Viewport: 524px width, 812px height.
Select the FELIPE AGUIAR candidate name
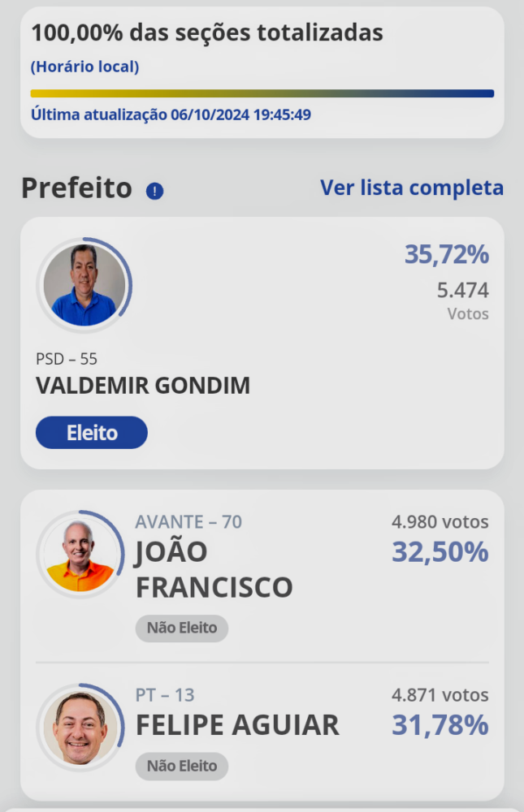point(237,725)
